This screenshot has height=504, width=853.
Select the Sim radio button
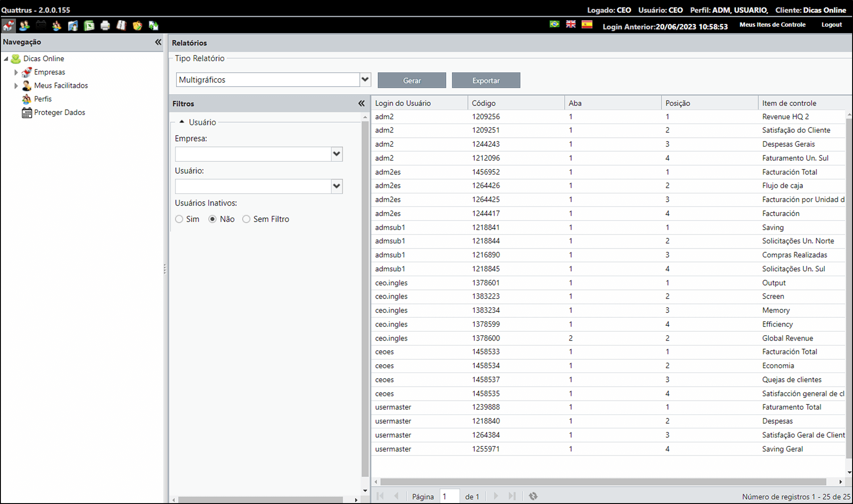point(179,219)
